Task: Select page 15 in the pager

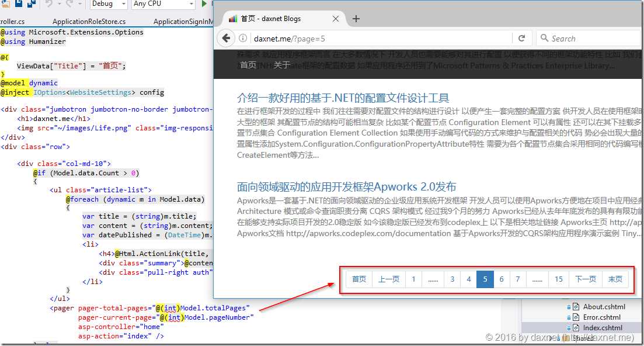Action: click(x=559, y=279)
